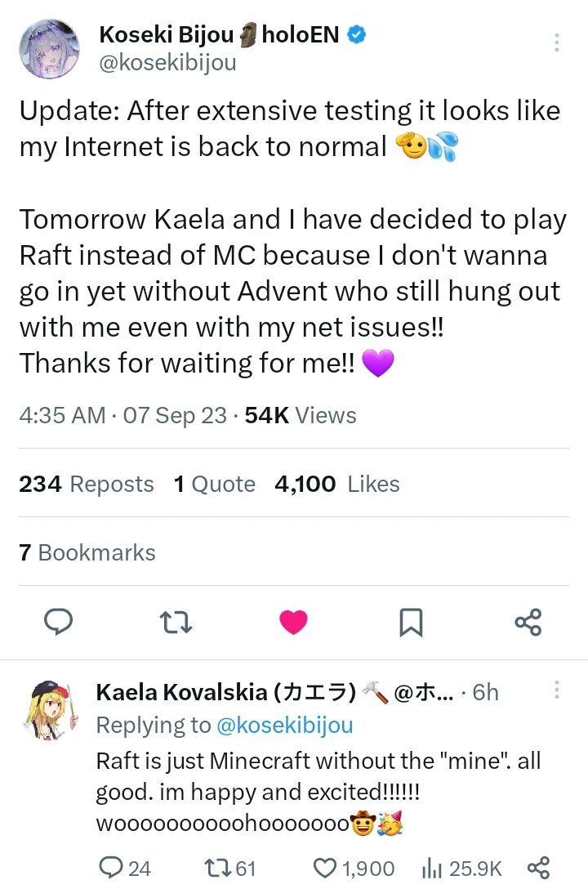Viewport: 588px width, 889px height.
Task: Click the share icon on Koseki's tweet
Action: tap(528, 622)
